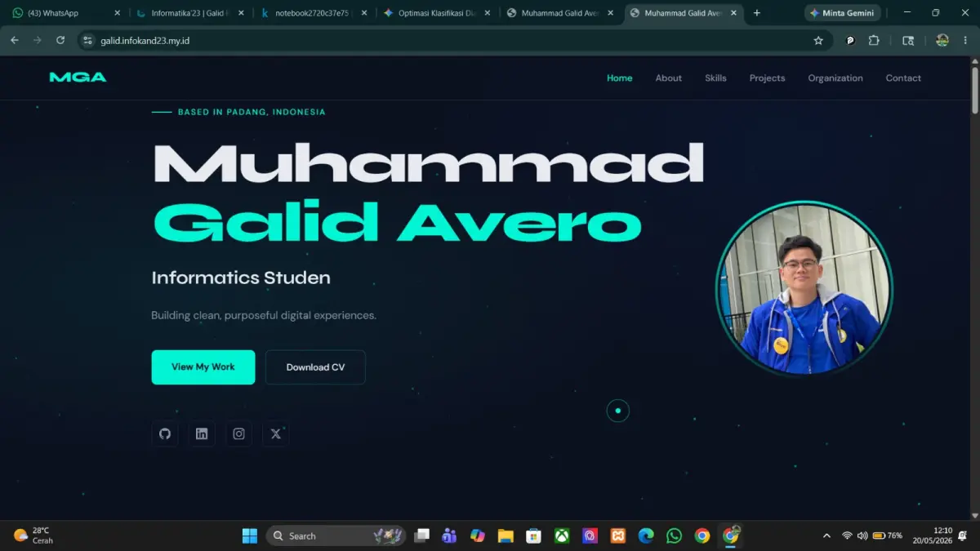Go to the About section in the nav
This screenshot has width=980, height=551.
[x=668, y=78]
